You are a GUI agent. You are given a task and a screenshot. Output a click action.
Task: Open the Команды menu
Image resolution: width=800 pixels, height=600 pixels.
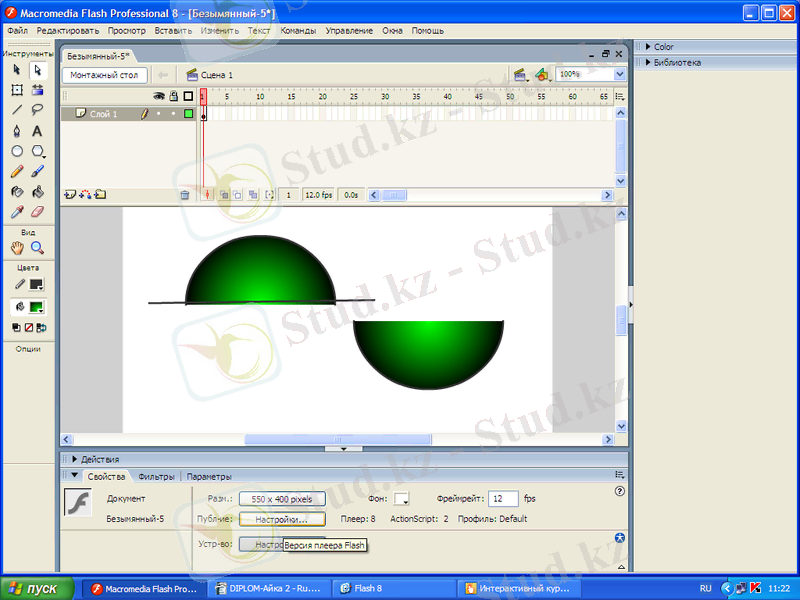298,31
